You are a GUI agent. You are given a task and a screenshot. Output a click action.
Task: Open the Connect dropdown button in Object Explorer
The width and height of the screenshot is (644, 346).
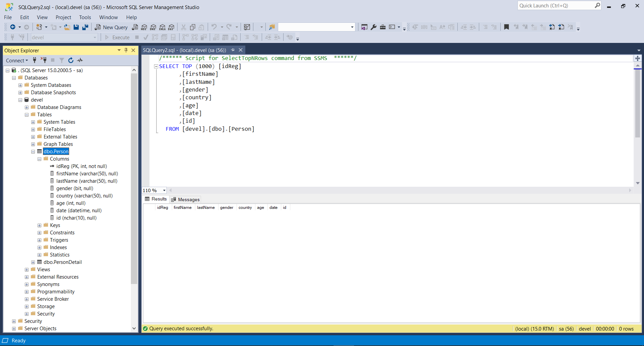coord(17,60)
